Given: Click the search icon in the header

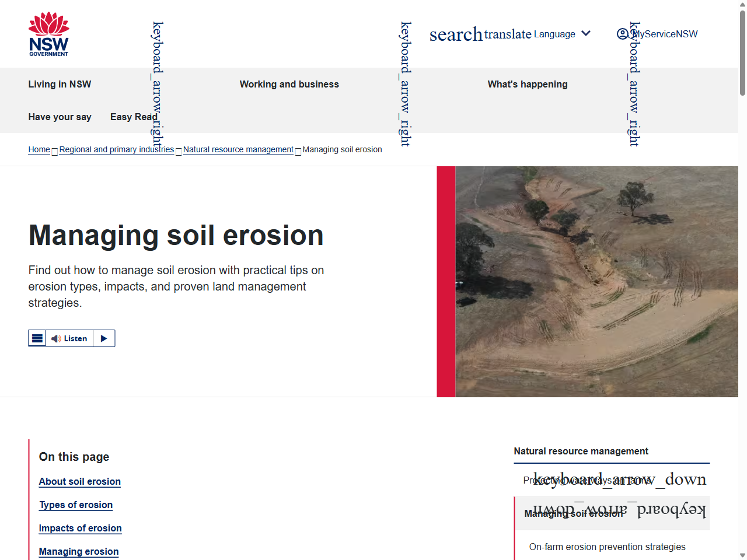Looking at the screenshot, I should click(456, 34).
